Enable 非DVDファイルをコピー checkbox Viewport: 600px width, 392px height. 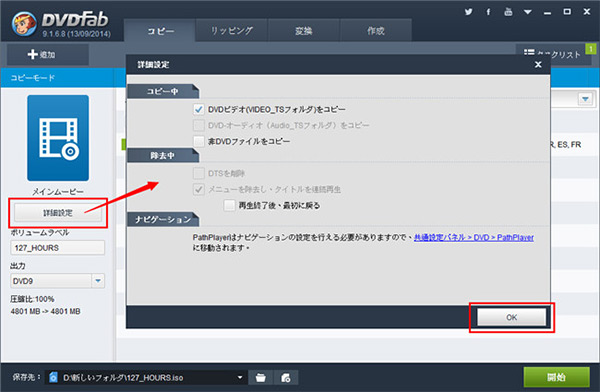coord(199,141)
